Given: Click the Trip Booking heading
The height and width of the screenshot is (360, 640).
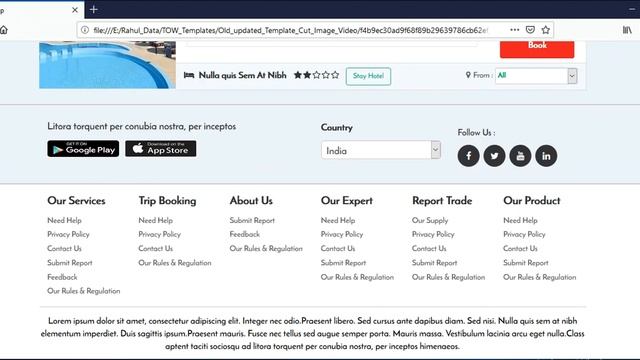Looking at the screenshot, I should coord(167,201).
